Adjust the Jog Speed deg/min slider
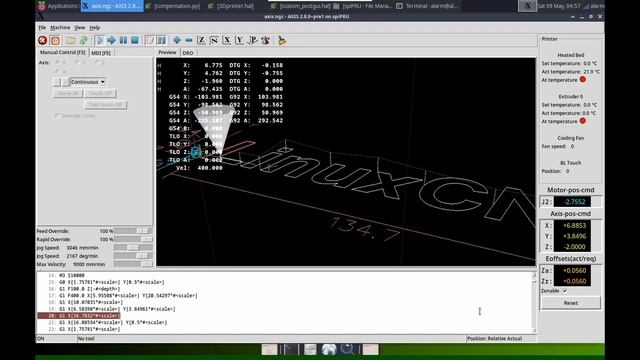Screen dimensions: 640x360 [133, 256]
